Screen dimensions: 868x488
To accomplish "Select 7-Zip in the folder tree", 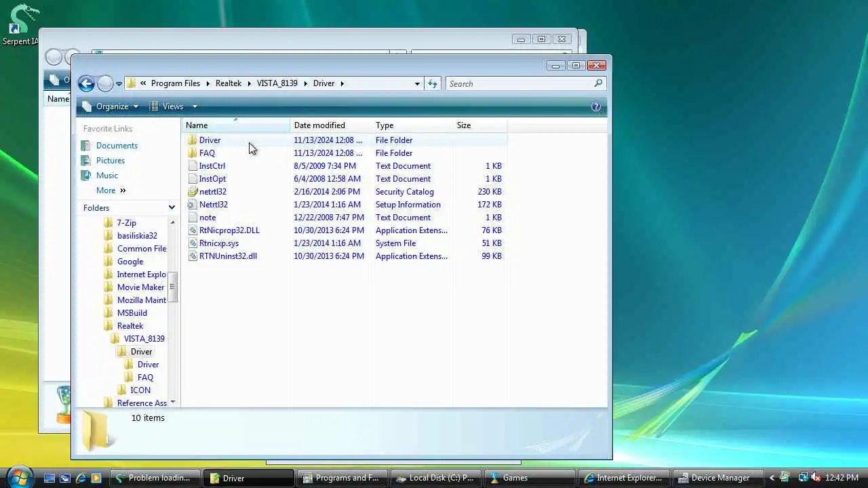I will pyautogui.click(x=126, y=223).
